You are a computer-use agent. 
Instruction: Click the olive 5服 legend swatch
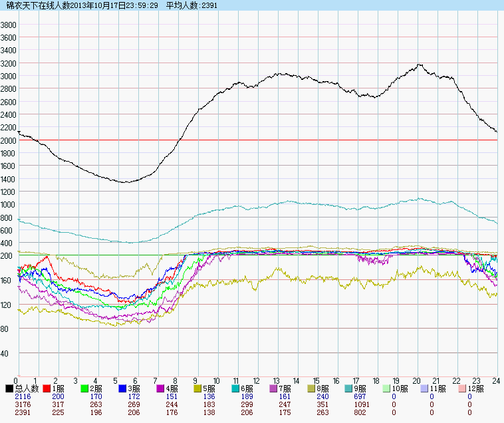[x=199, y=388]
